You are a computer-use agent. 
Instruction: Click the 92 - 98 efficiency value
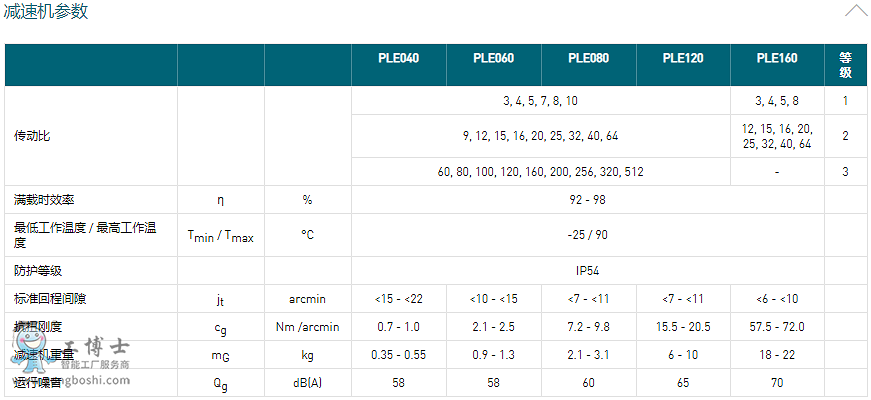(587, 199)
